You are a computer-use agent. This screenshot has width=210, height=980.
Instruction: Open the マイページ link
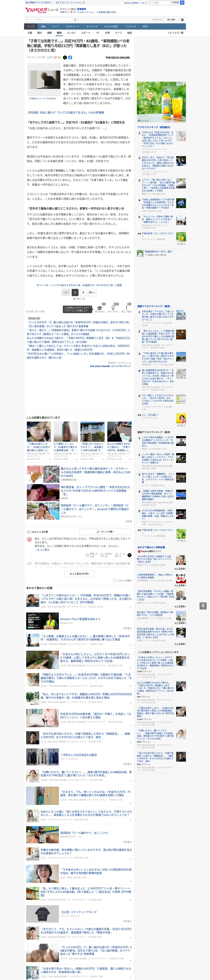[x=157, y=20]
